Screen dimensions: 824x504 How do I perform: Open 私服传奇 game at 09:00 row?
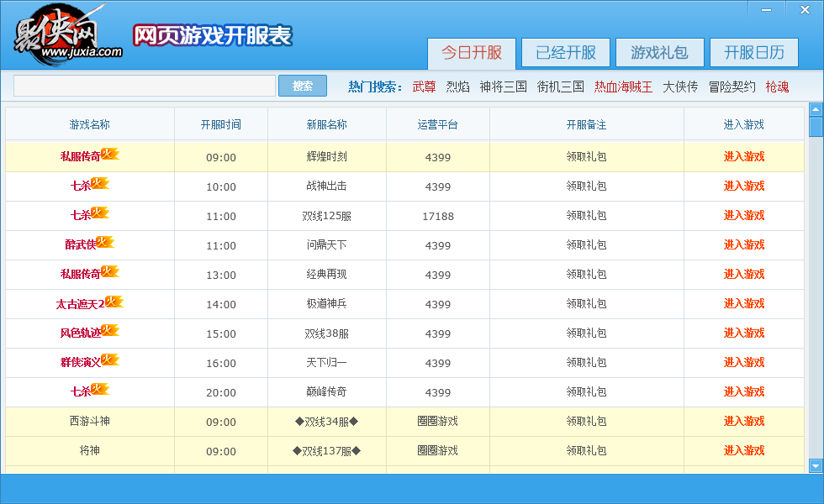(80, 156)
